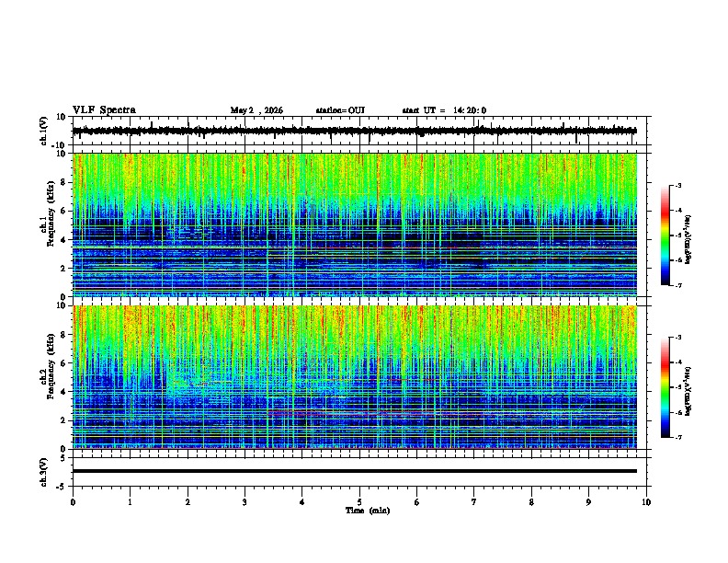The height and width of the screenshot is (563, 728).
Task: Click the 8 kHz tick on ch.1 spectrogram
Action: tap(63, 182)
